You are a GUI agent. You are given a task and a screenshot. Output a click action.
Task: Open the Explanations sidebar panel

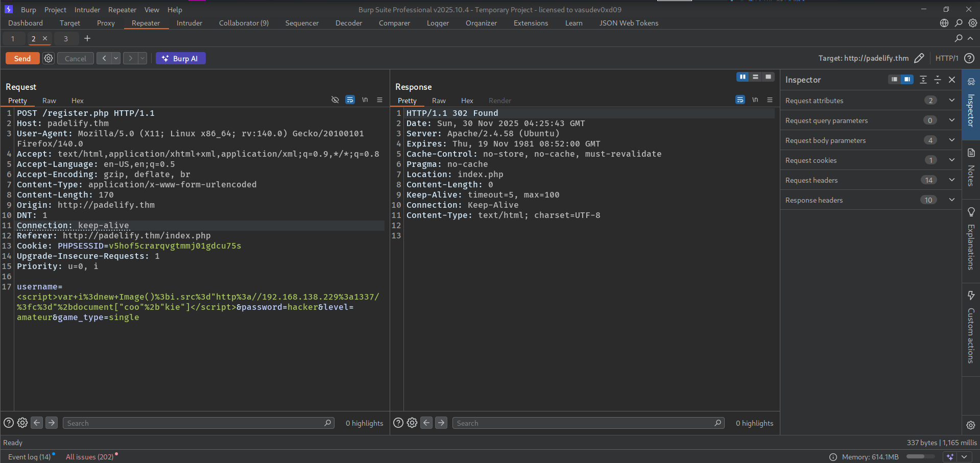(971, 212)
